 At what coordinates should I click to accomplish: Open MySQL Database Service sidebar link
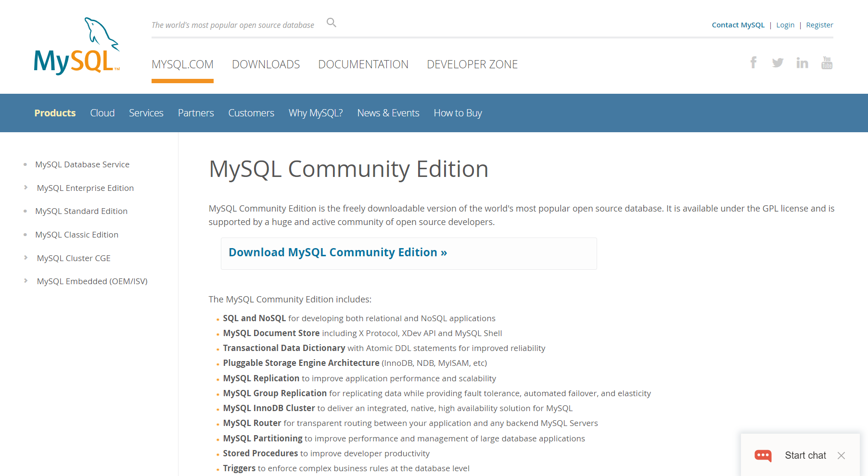point(82,164)
